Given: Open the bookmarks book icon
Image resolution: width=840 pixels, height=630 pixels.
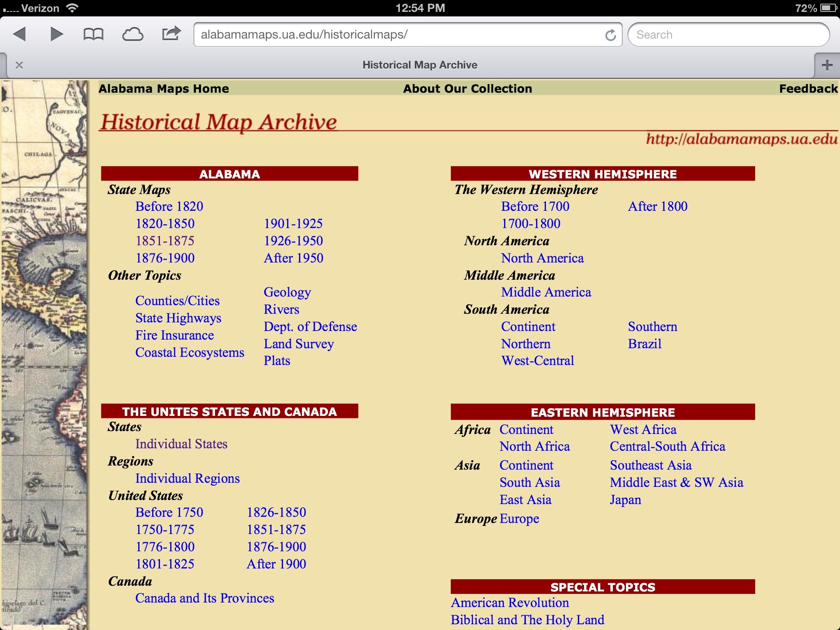Looking at the screenshot, I should pyautogui.click(x=93, y=34).
